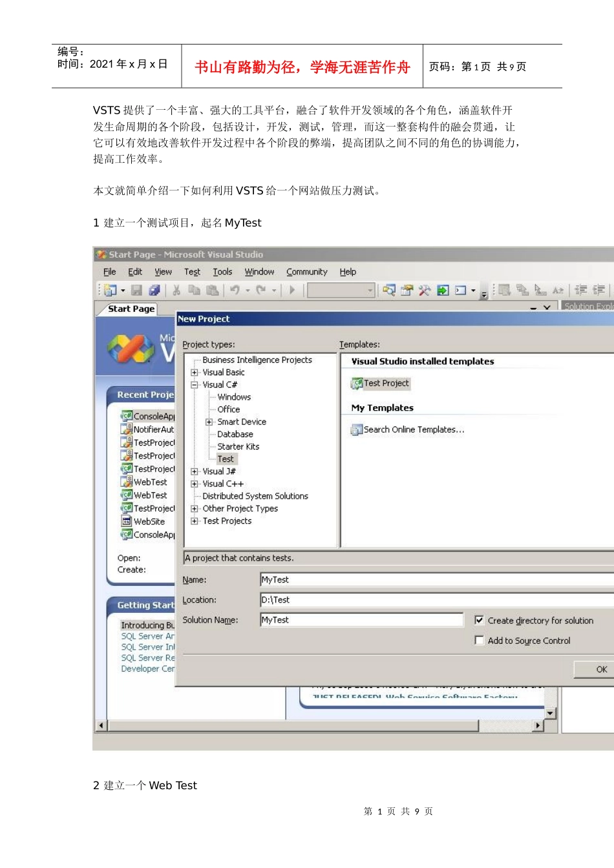Open Solution Explorer from toolbar icon

[x=388, y=291]
